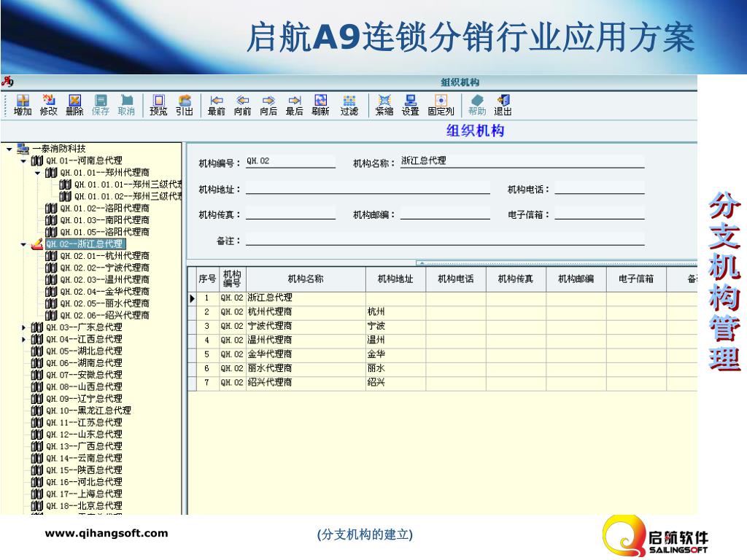The height and width of the screenshot is (560, 747).
Task: Click the 机构名称 column header
Action: [306, 279]
